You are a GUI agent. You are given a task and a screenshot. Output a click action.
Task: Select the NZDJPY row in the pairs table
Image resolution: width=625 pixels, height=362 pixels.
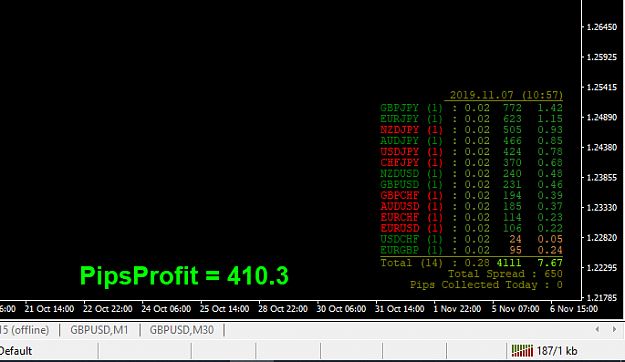471,130
